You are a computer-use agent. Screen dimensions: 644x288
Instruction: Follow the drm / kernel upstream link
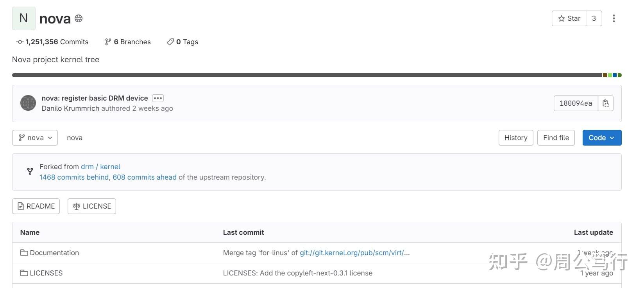pos(100,166)
